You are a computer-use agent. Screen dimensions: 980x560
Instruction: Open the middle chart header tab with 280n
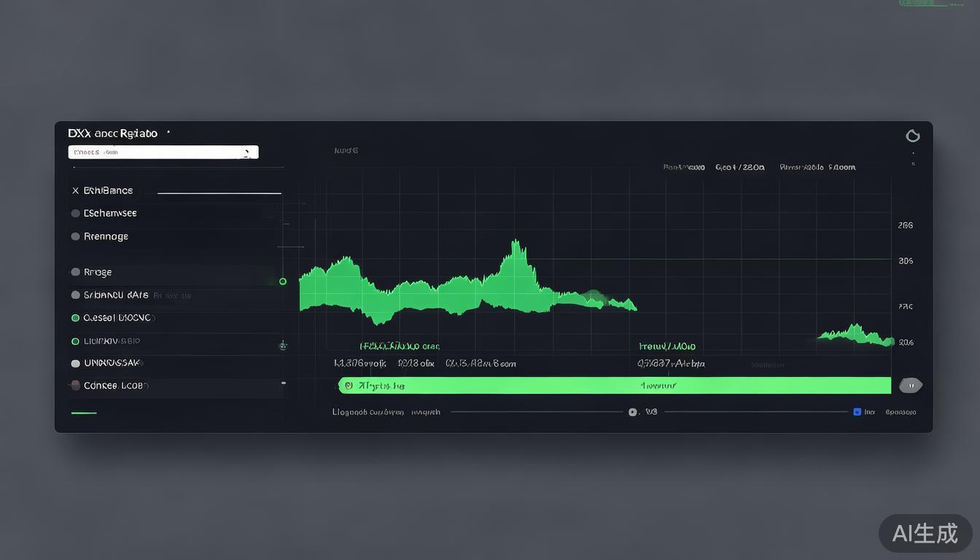(x=739, y=167)
